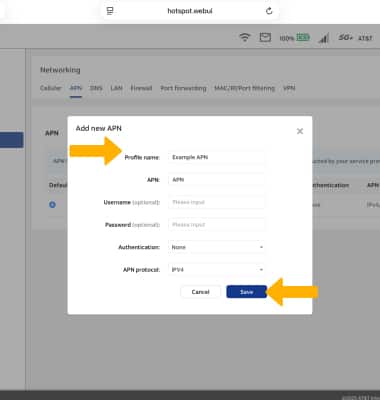Open the VPN tab
The width and height of the screenshot is (380, 400).
[289, 88]
